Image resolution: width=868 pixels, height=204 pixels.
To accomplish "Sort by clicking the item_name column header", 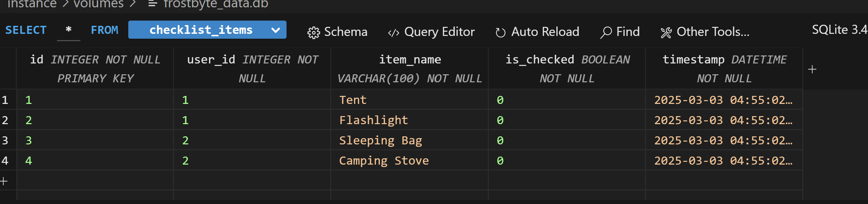I will point(410,59).
